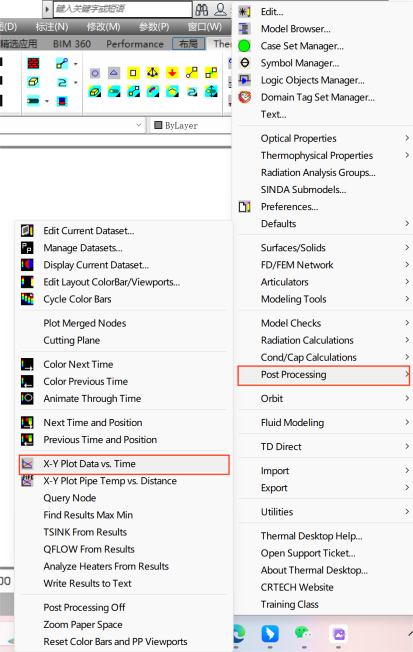Click the Manage Datasets icon
Image resolution: width=413 pixels, height=652 pixels.
[27, 248]
